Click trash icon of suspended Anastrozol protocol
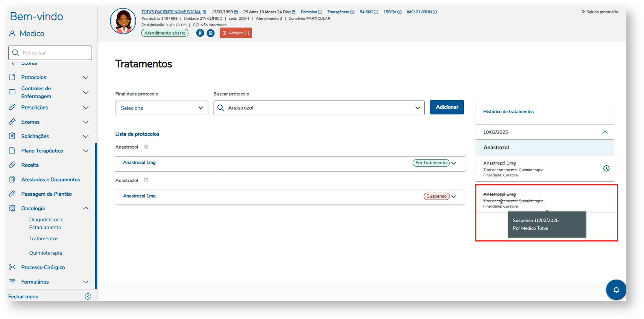644x319 pixels. [x=146, y=181]
